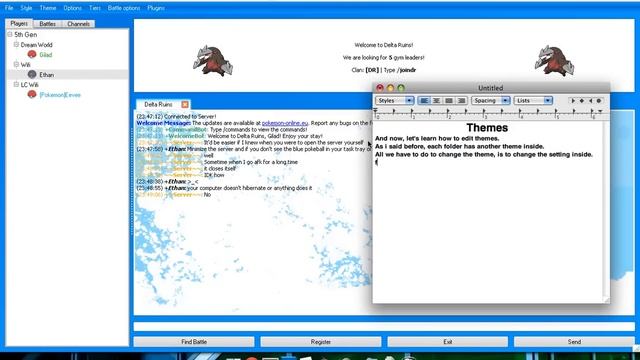Click the Type /joindr text in banner
Screen dimensions: 640x360
click(x=400, y=70)
